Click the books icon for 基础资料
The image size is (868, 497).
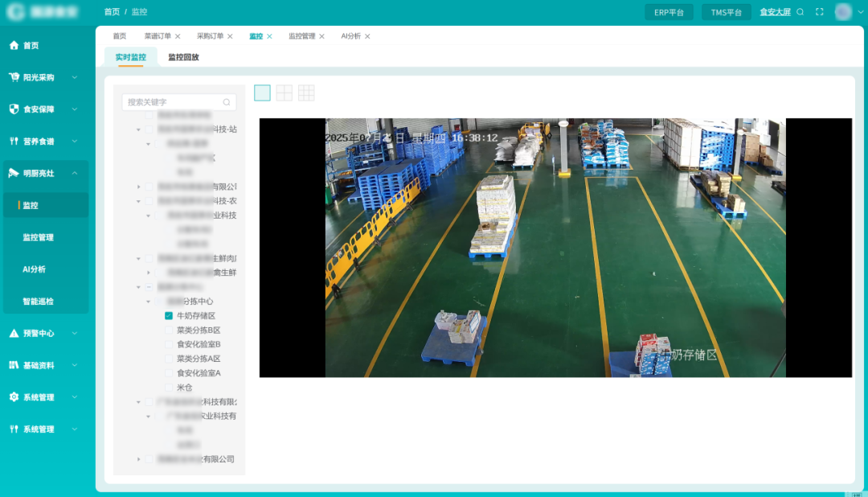point(14,365)
